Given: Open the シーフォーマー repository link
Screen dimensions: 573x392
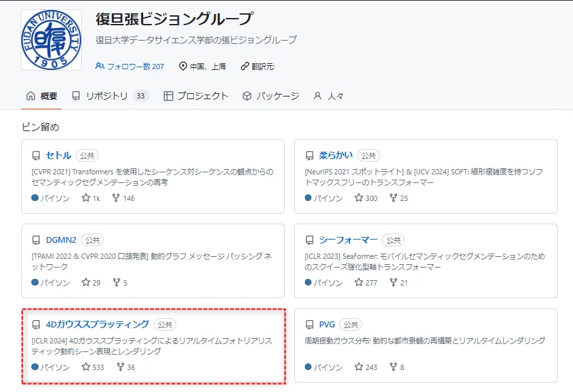Looking at the screenshot, I should click(348, 240).
